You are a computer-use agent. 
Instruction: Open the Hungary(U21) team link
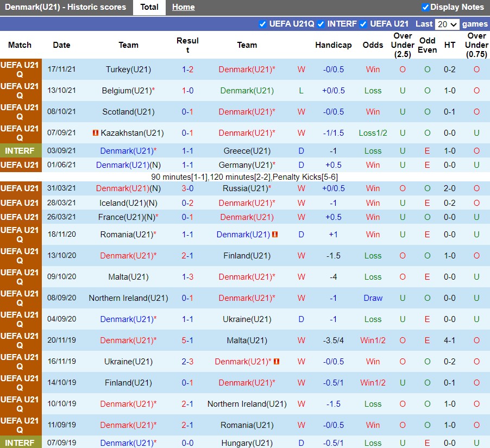(x=247, y=443)
